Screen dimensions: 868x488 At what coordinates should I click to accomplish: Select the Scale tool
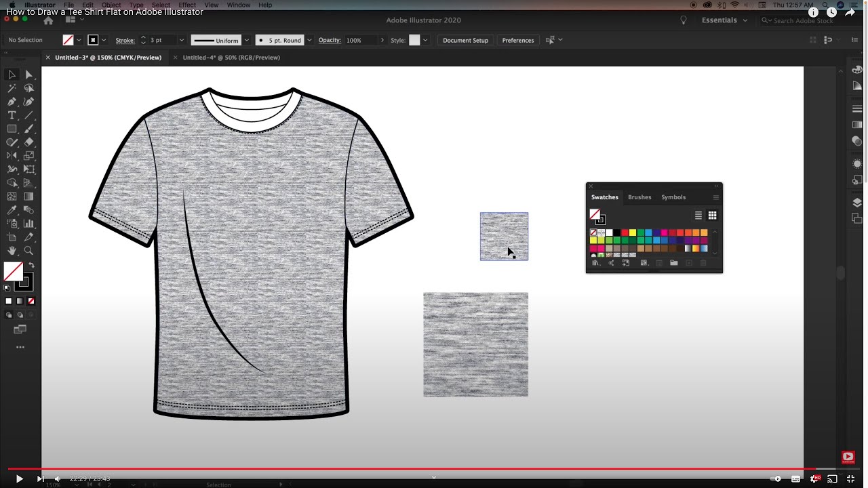click(28, 156)
